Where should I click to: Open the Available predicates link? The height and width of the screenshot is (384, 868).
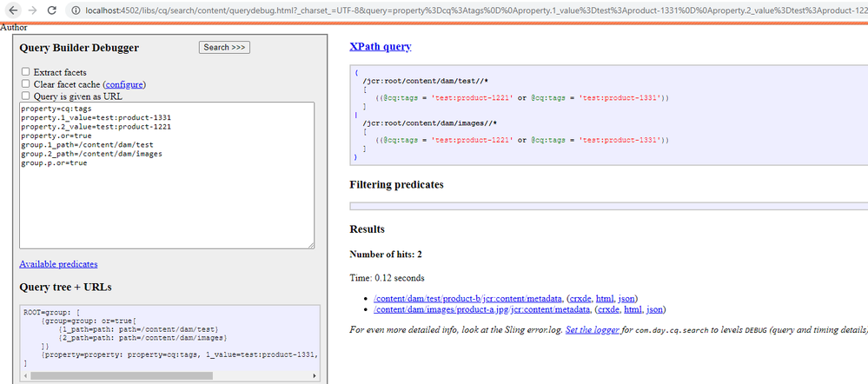pos(58,264)
